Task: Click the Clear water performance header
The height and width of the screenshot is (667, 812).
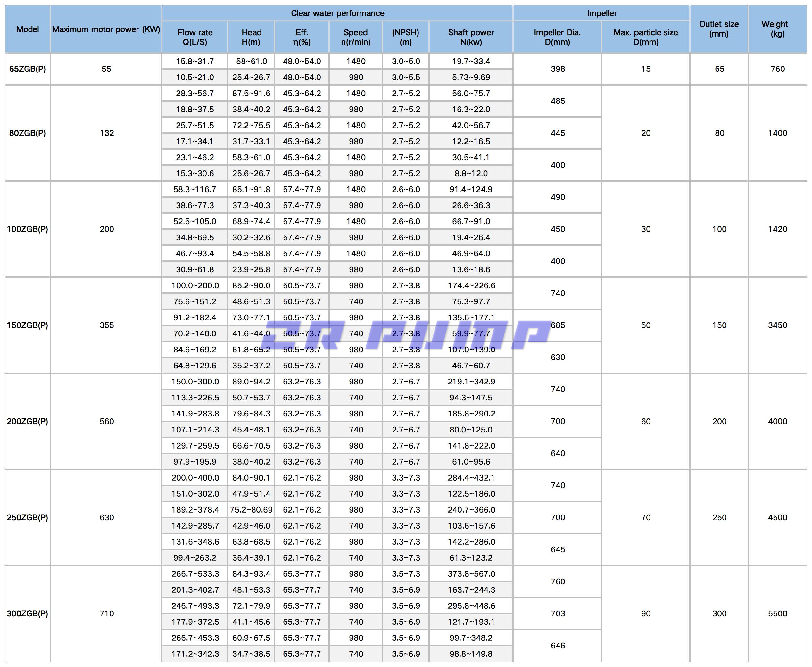Action: point(337,13)
